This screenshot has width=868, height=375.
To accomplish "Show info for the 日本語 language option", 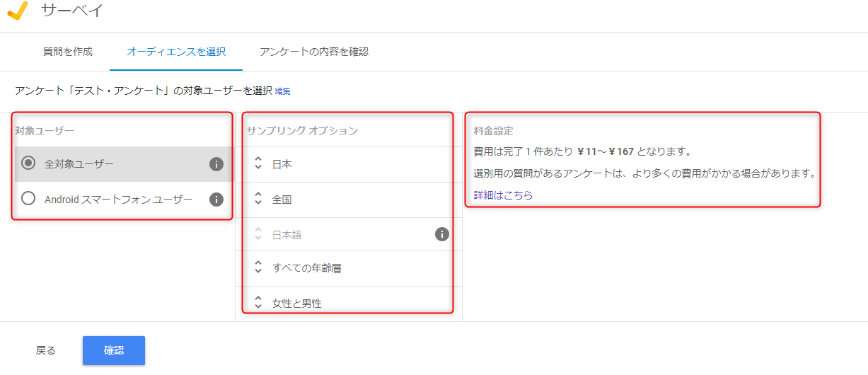I will (x=442, y=234).
